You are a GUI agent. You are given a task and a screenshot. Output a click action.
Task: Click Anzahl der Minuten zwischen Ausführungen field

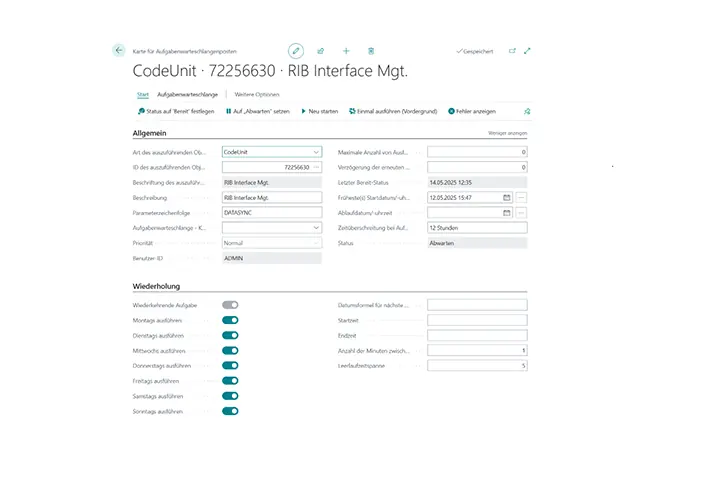click(x=477, y=351)
